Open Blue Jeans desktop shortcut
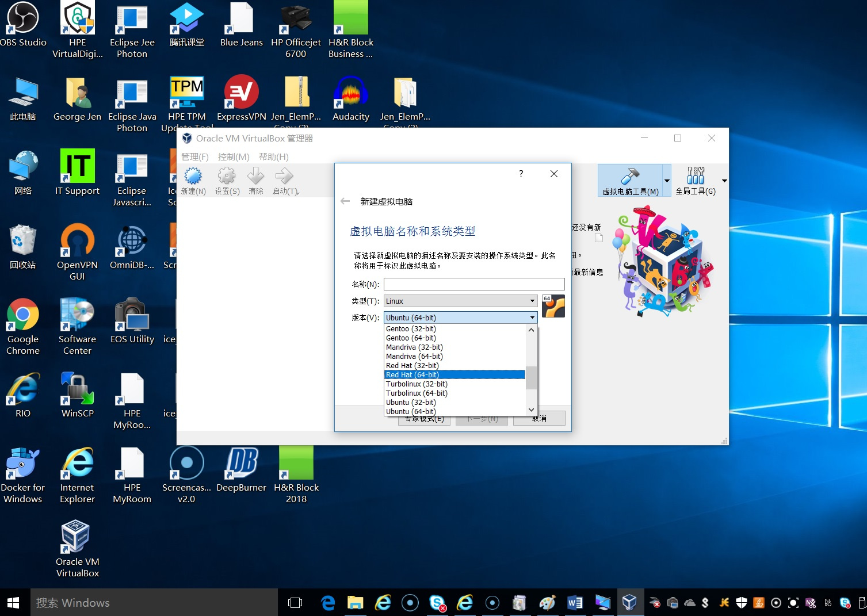Screen dimensions: 867x616 (x=241, y=25)
